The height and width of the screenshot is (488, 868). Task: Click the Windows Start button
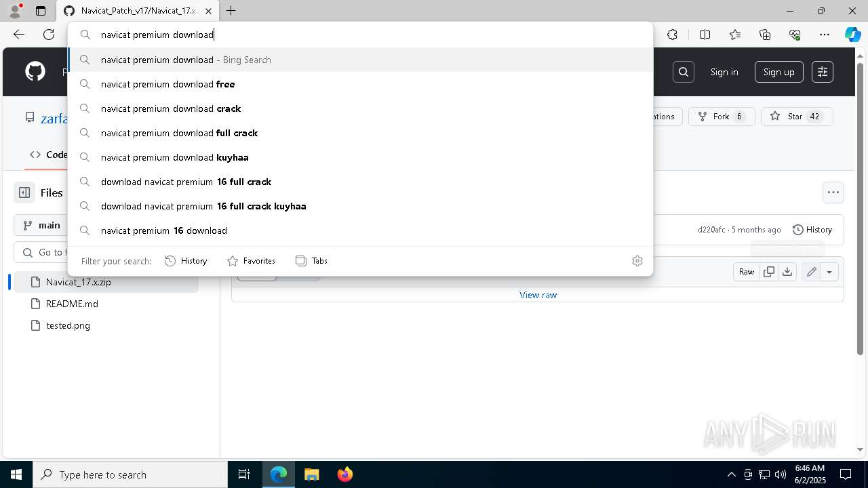point(16,474)
